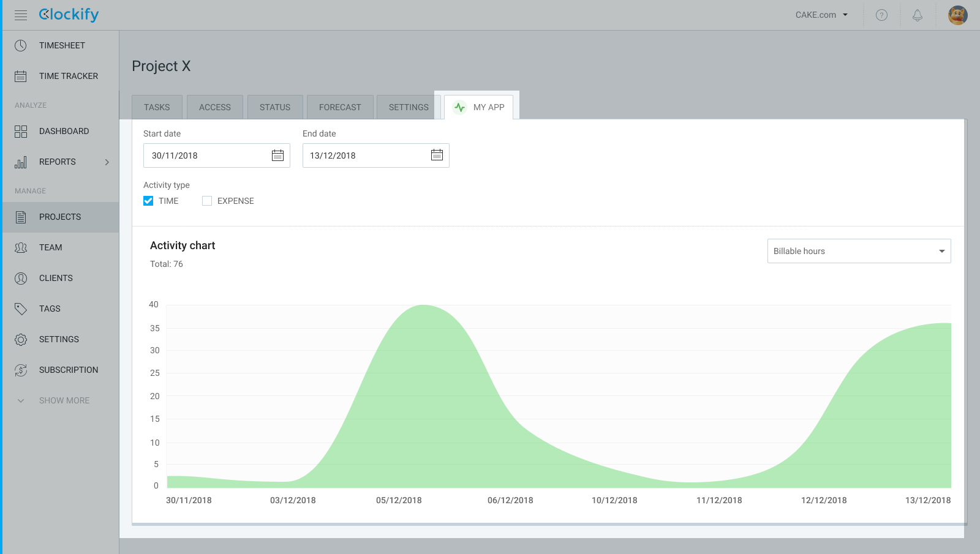
Task: Switch to the ACCESS tab
Action: (x=215, y=107)
